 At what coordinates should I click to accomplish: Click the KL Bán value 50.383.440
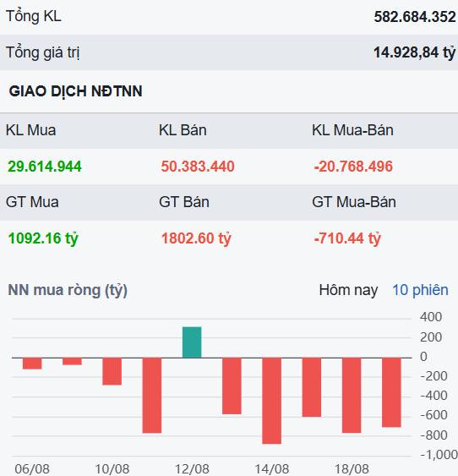tap(198, 167)
